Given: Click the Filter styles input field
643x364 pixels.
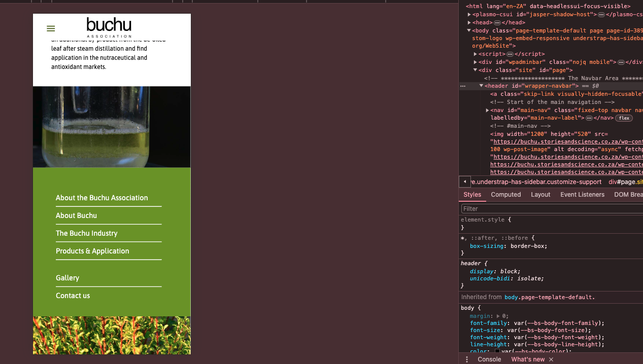Looking at the screenshot, I should [551, 209].
